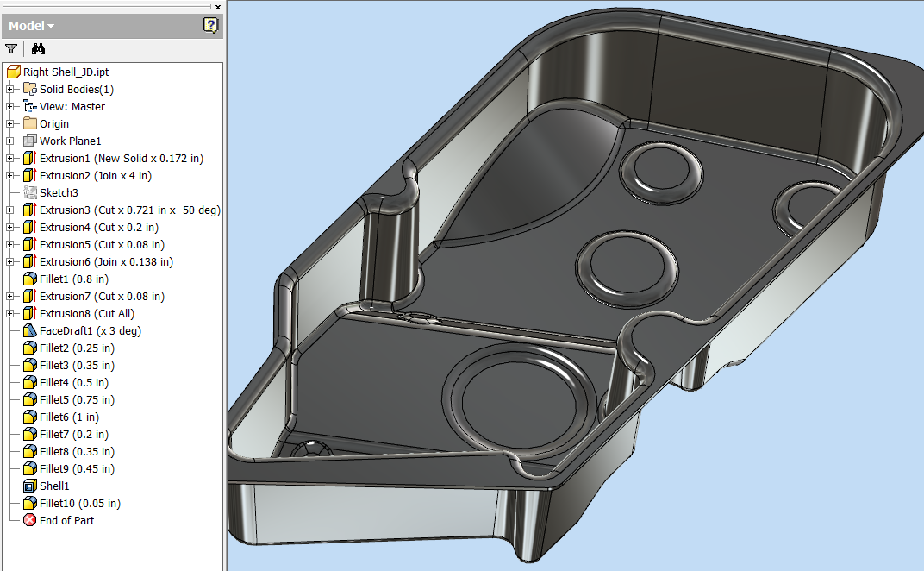Expand the Solid Bodies(1) node
The height and width of the screenshot is (571, 924).
point(10,89)
